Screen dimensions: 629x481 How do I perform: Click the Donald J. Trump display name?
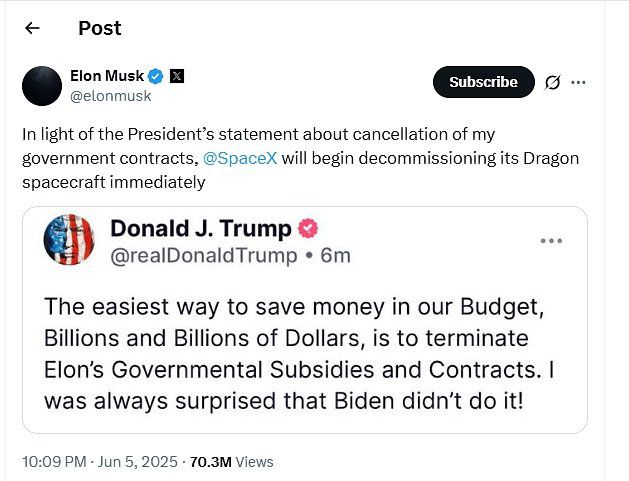[201, 229]
